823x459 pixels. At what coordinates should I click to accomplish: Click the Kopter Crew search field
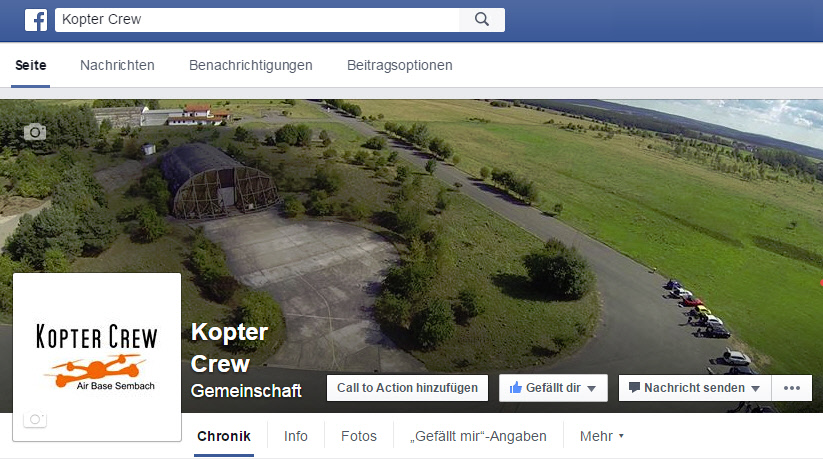pyautogui.click(x=257, y=19)
